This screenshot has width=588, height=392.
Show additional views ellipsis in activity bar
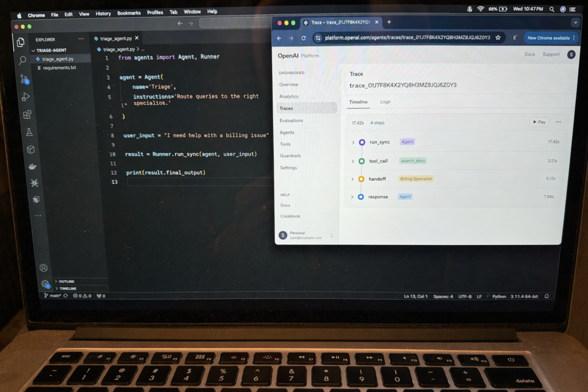pyautogui.click(x=38, y=215)
